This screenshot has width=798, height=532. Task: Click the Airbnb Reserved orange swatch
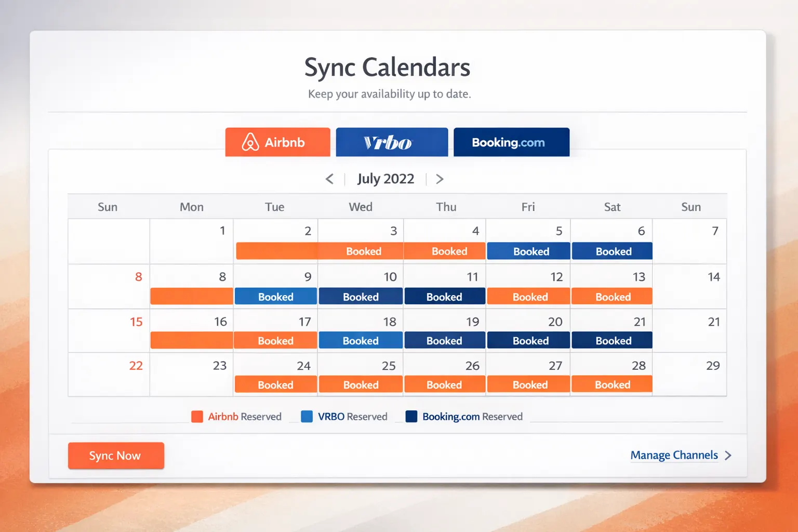(x=197, y=417)
